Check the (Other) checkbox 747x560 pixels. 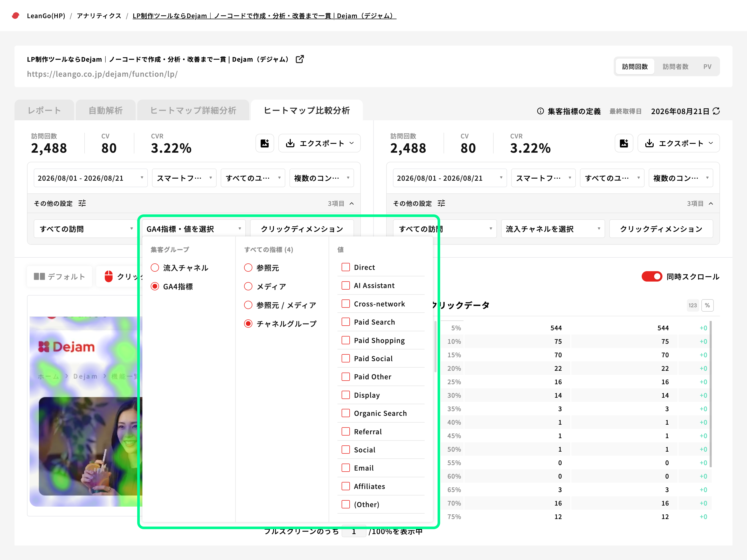tap(345, 504)
